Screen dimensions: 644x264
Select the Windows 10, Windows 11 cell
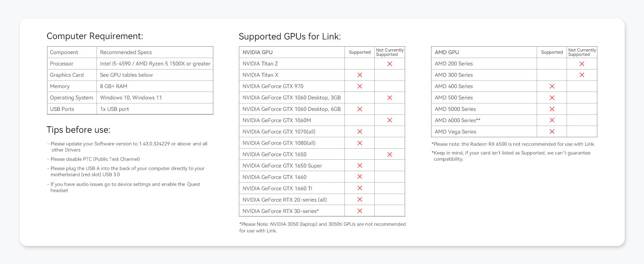pos(131,98)
